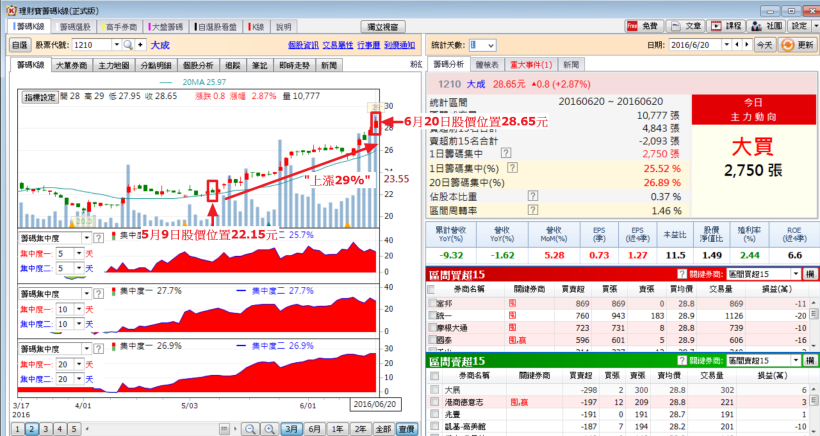Click 攔 button in 區間賣超15 header

click(x=810, y=361)
